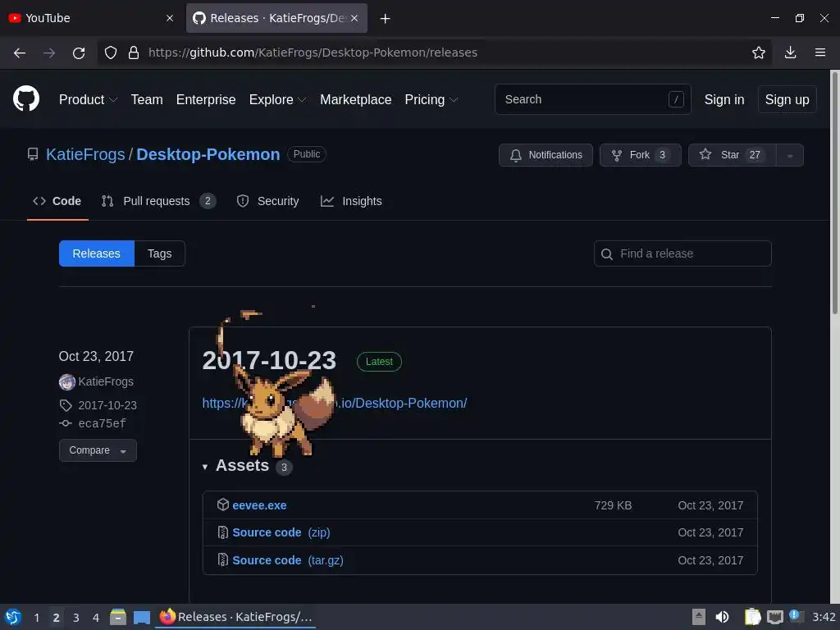Expand the Pricing menu dropdown
This screenshot has height=630, width=840.
tap(431, 99)
